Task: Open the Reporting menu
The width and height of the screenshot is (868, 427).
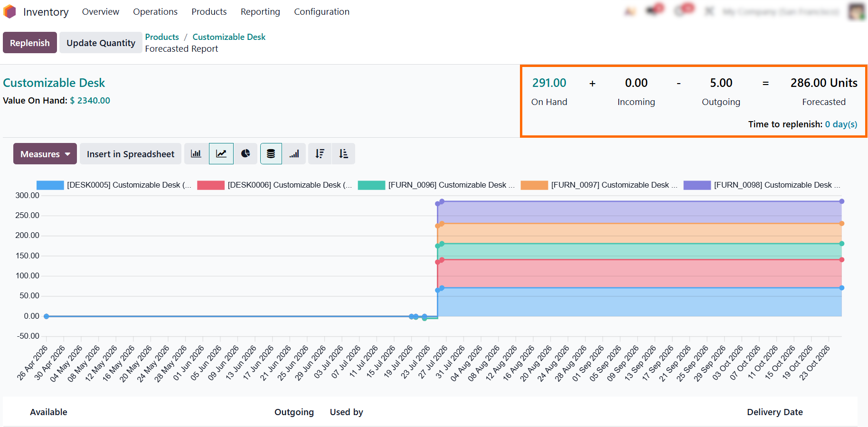Action: pyautogui.click(x=260, y=12)
